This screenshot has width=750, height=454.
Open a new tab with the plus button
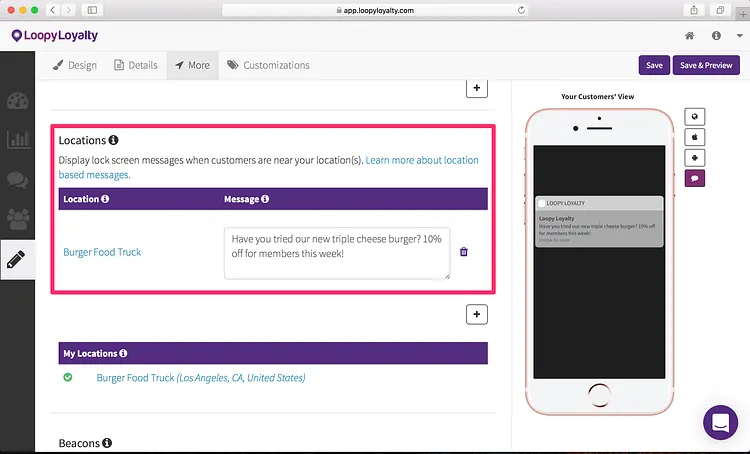743,14
